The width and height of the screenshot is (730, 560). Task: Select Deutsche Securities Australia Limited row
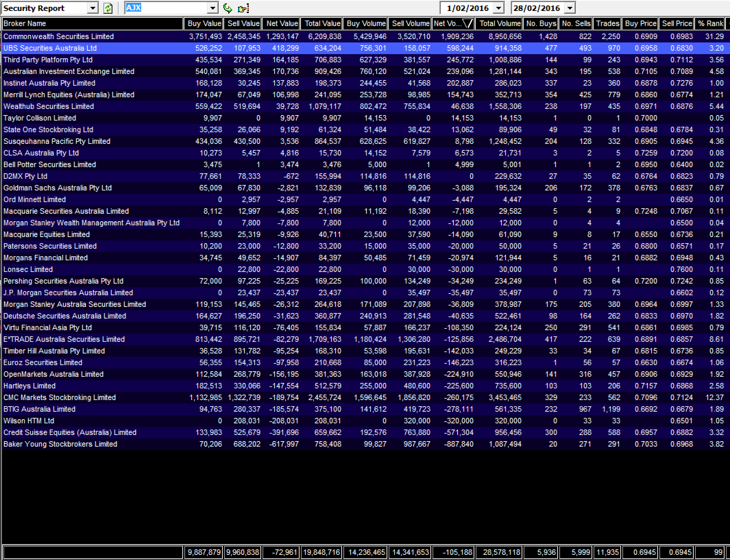coord(366,316)
